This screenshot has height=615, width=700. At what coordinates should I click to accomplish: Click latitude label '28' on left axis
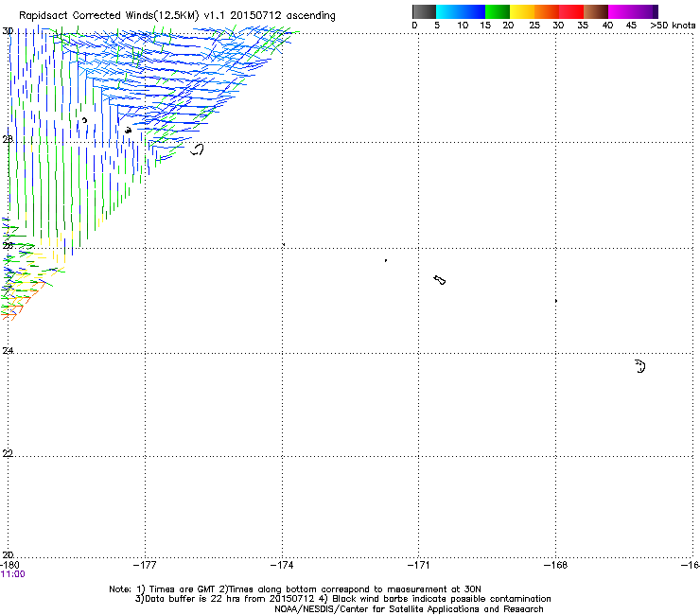pyautogui.click(x=8, y=139)
